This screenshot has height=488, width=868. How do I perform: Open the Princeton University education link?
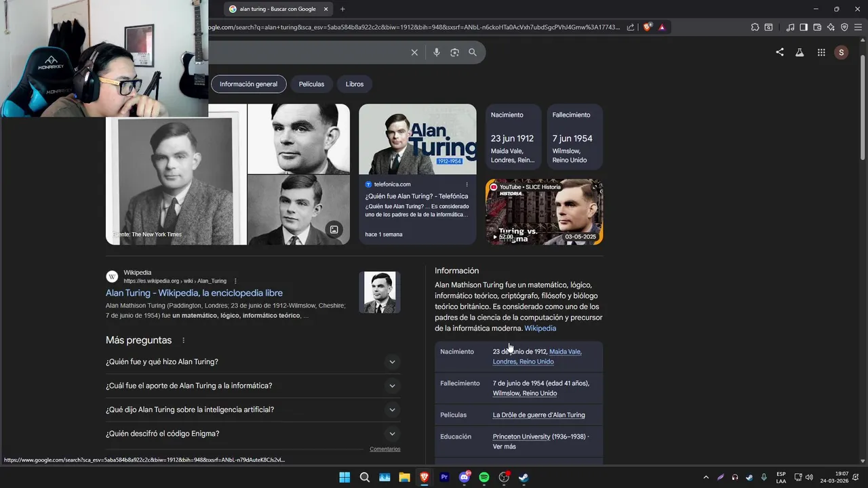pyautogui.click(x=521, y=436)
